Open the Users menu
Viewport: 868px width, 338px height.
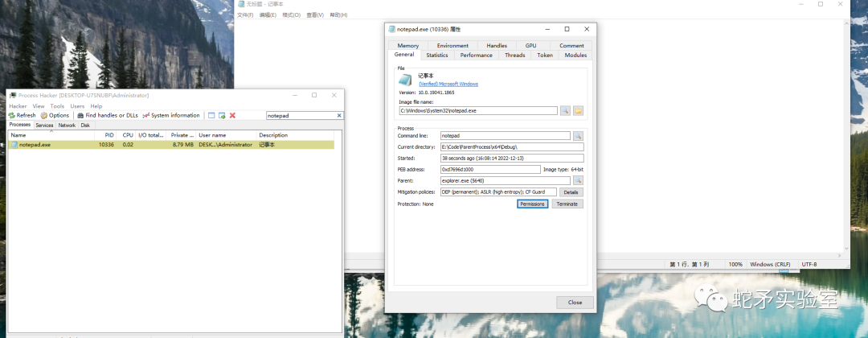pos(77,106)
